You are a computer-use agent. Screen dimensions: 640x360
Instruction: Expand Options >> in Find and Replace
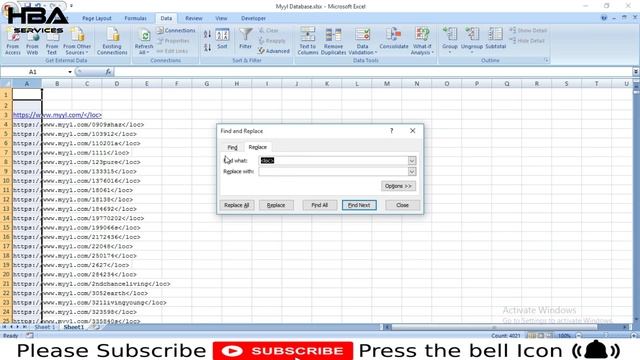[398, 186]
